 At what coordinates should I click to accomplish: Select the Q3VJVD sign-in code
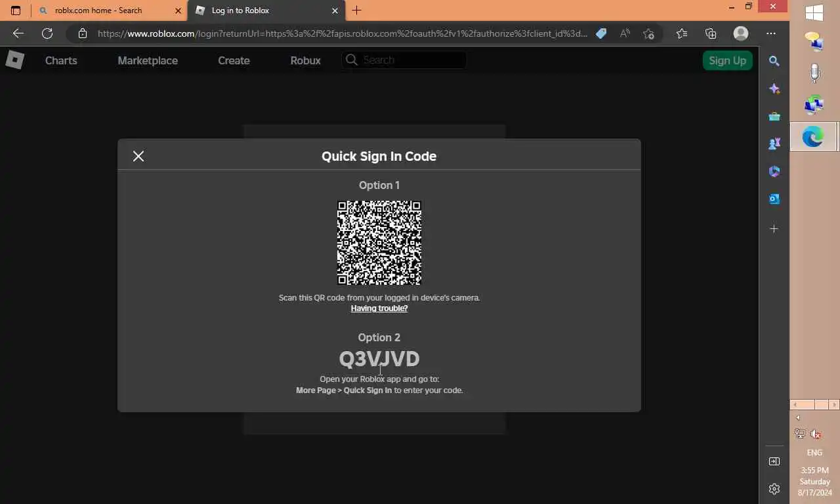pyautogui.click(x=379, y=359)
